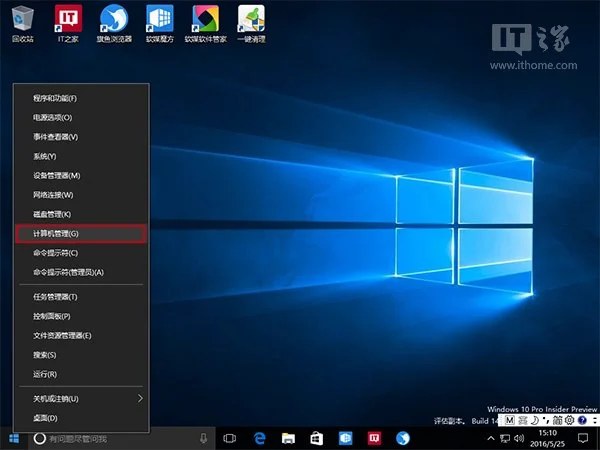The height and width of the screenshot is (450, 600).
Task: Choose 搜索(S) menu entry
Action: pos(81,355)
